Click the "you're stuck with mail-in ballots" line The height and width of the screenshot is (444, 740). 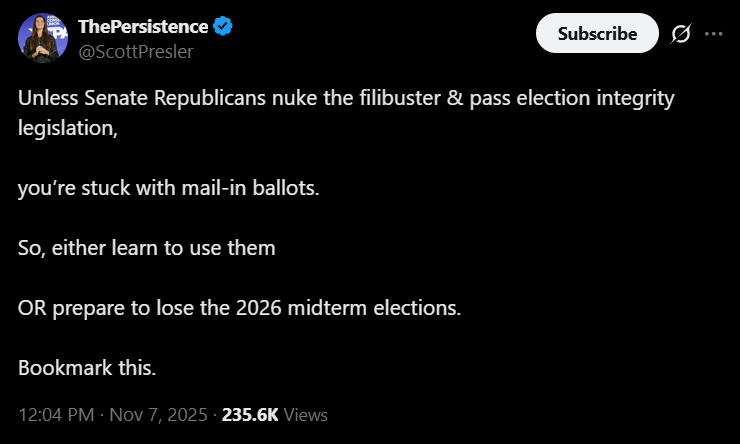coord(169,188)
